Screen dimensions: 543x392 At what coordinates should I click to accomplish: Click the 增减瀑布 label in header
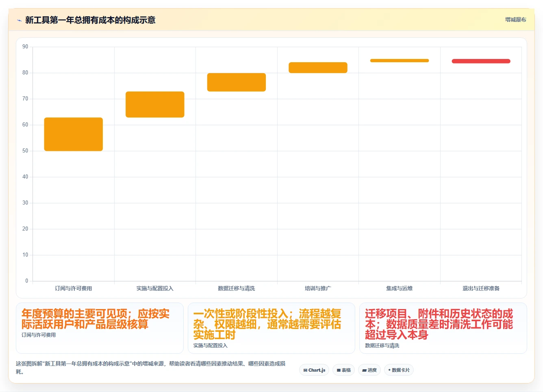(x=515, y=20)
